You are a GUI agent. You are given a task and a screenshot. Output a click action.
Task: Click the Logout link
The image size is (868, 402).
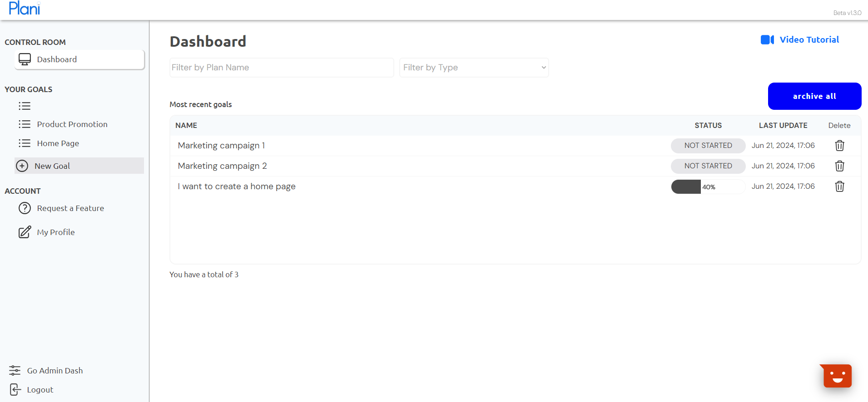tap(40, 390)
